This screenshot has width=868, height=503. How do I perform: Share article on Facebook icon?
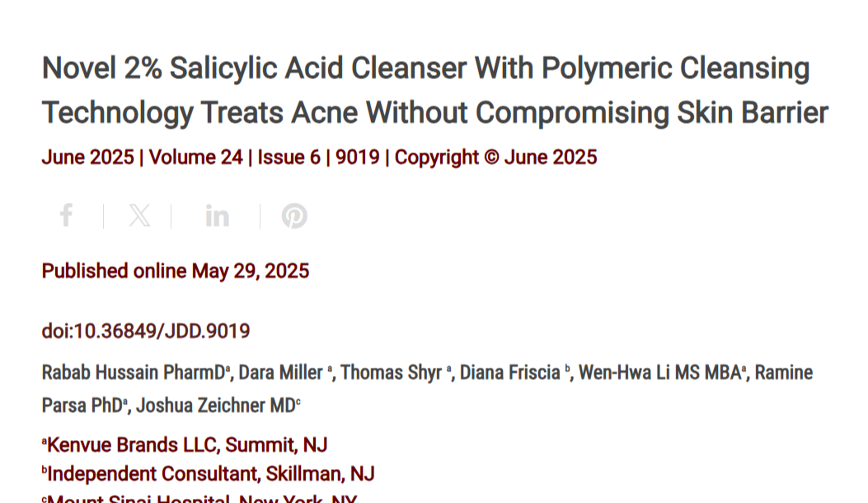tap(67, 215)
